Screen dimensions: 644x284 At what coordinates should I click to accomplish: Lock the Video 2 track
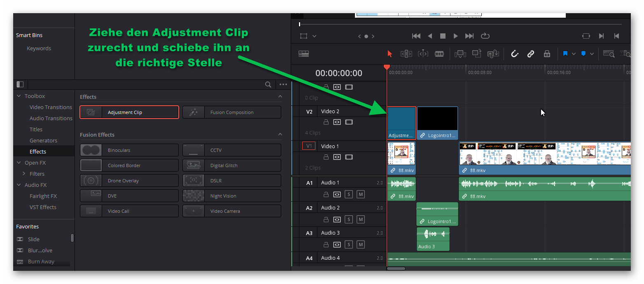tap(326, 122)
